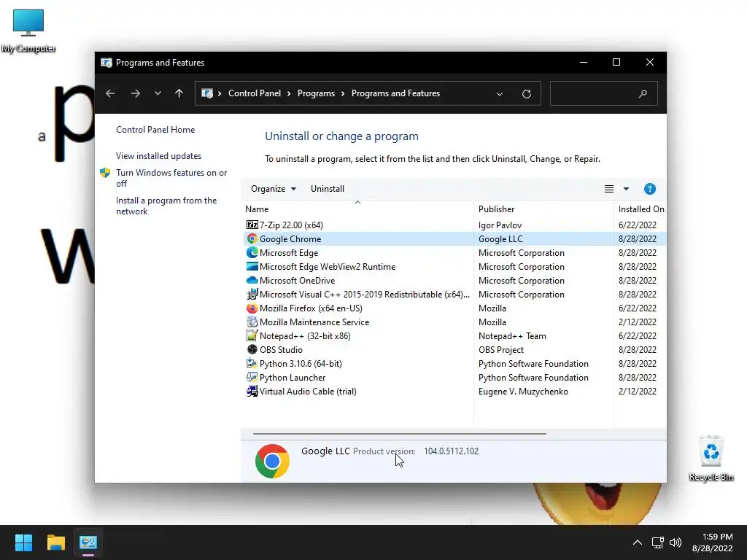The image size is (747, 560).
Task: Click the Notepad++ icon in list
Action: pos(252,335)
